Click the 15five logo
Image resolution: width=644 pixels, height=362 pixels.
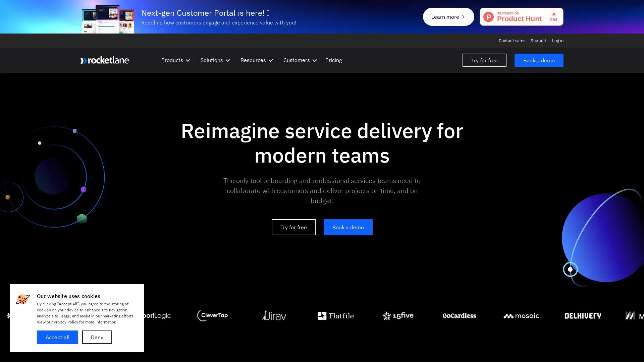398,315
